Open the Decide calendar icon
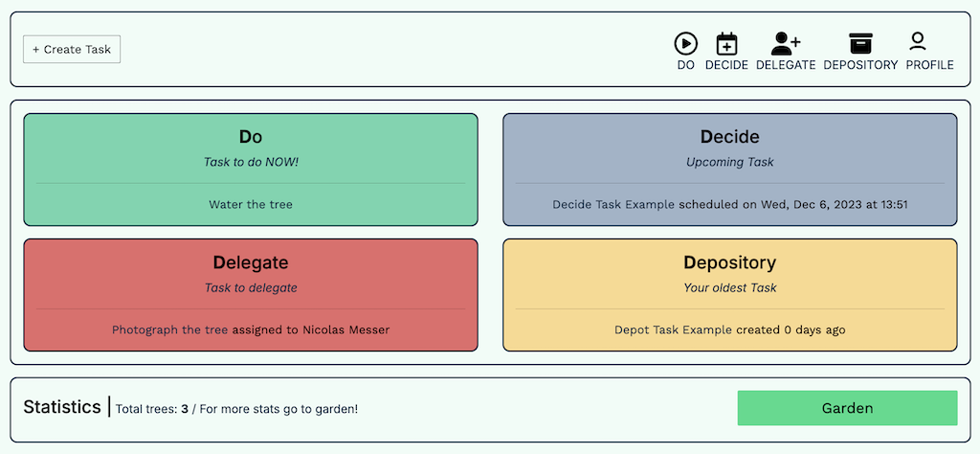980x454 pixels. coord(726,44)
